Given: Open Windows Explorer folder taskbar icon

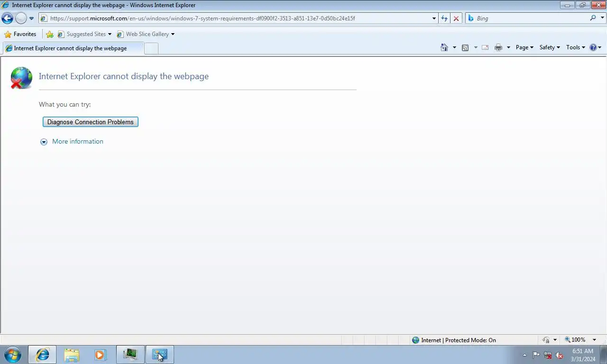Looking at the screenshot, I should pyautogui.click(x=72, y=355).
